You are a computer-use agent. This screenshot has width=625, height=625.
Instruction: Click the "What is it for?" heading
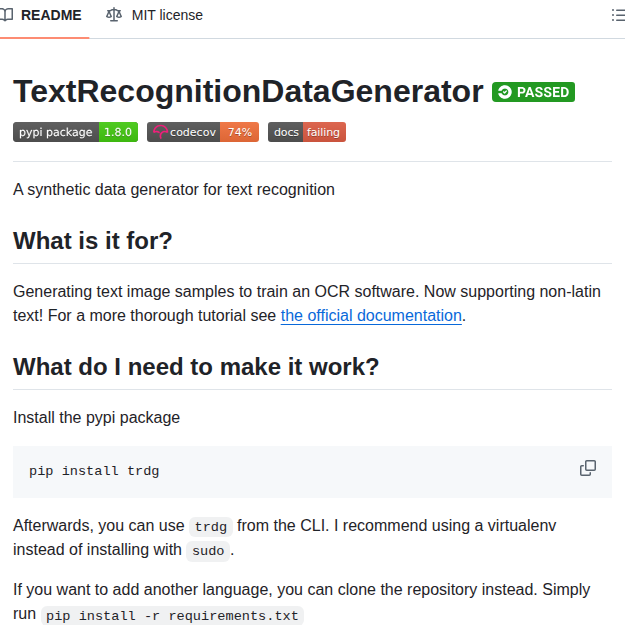tap(93, 241)
